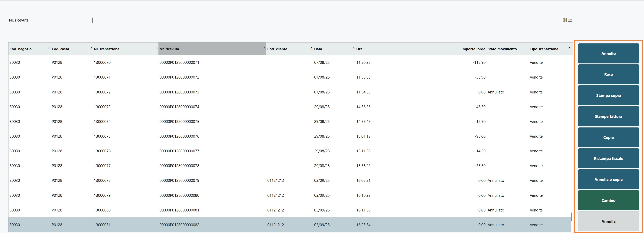Select receipt 00000P0128000000071
The image size is (644, 233).
[x=179, y=62]
